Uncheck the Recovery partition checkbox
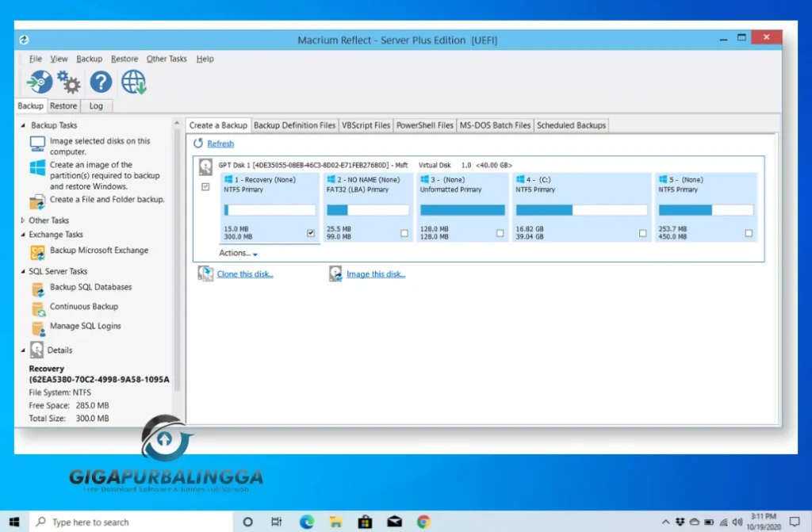This screenshot has width=812, height=532. pos(312,233)
